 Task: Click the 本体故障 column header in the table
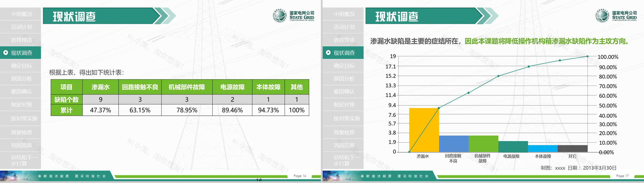tap(268, 87)
